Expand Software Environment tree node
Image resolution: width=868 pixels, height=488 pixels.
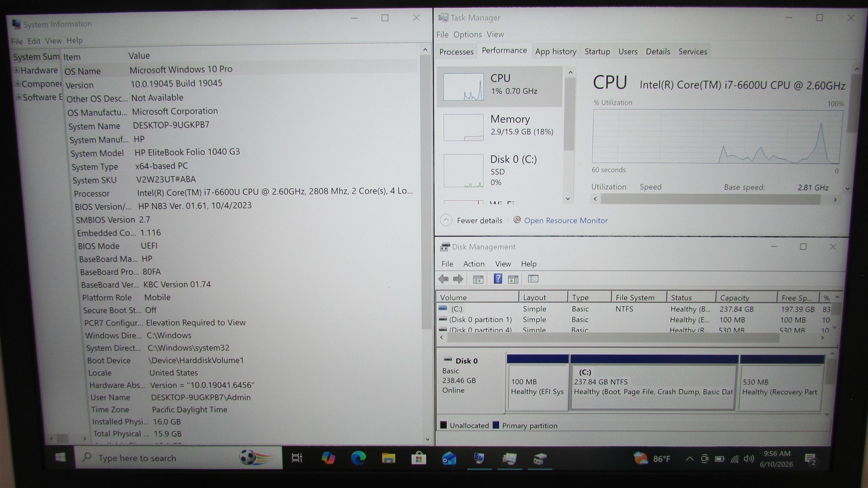(19, 98)
